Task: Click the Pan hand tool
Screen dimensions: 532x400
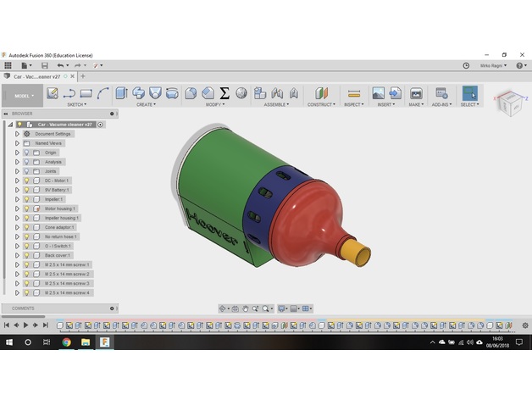Action: coord(245,308)
